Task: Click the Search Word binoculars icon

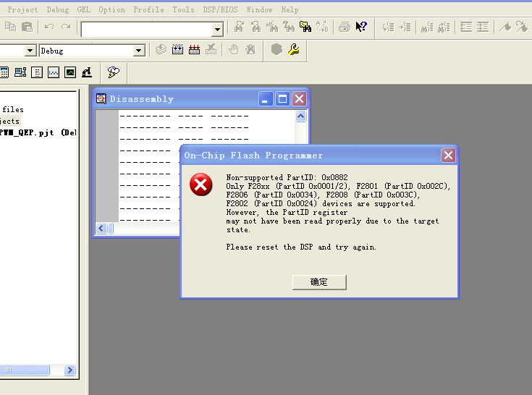Action: tap(272, 27)
